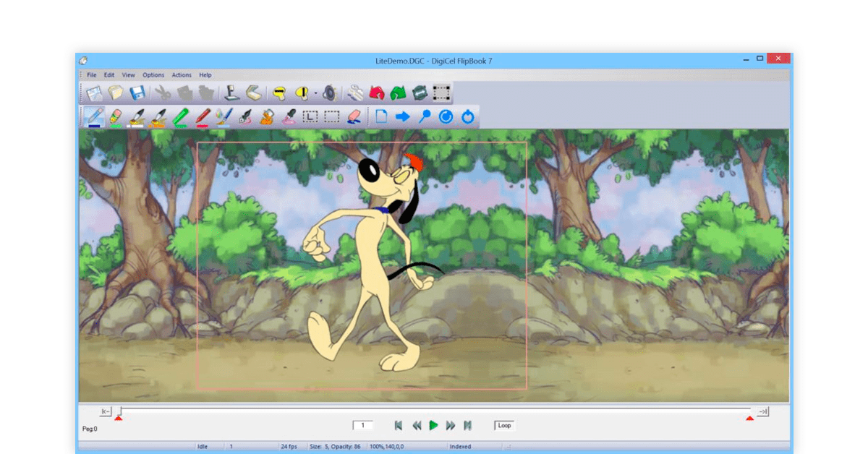Viewport: 868px width, 454px height.
Task: Click the Undo arrow icon
Action: click(376, 92)
